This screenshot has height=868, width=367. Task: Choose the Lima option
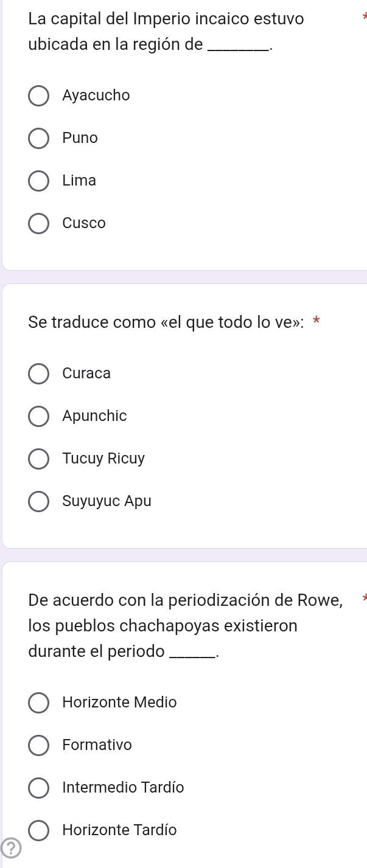(x=38, y=181)
